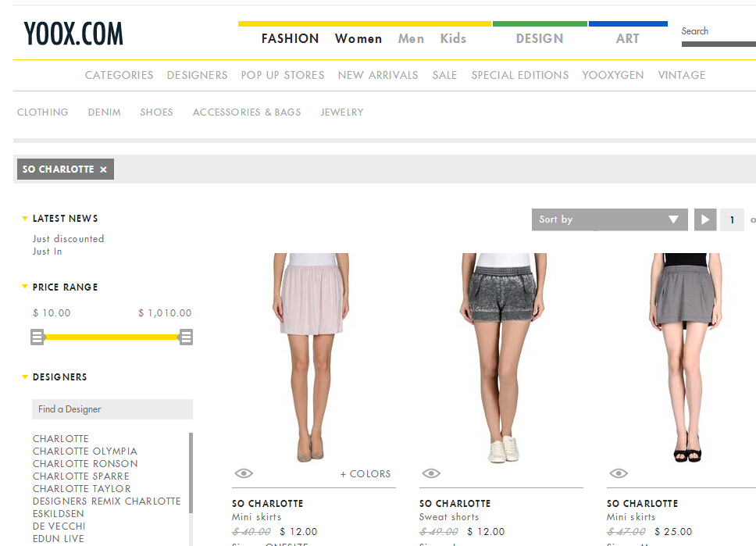Open the Yooxygen menu

613,75
